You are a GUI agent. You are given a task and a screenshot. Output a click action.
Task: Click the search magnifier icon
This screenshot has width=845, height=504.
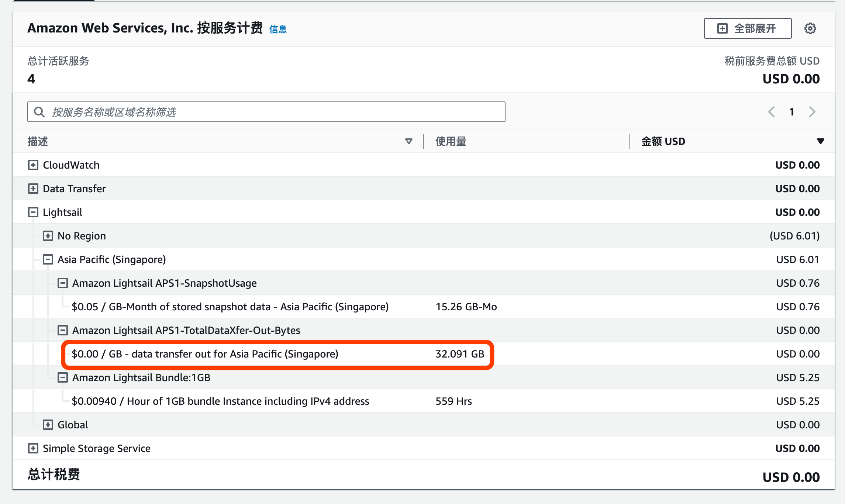[39, 112]
